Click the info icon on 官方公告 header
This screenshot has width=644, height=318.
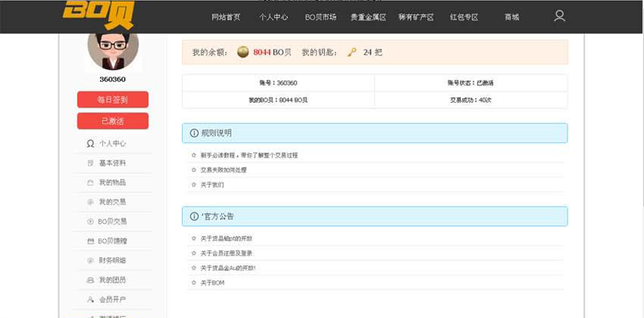coord(194,217)
